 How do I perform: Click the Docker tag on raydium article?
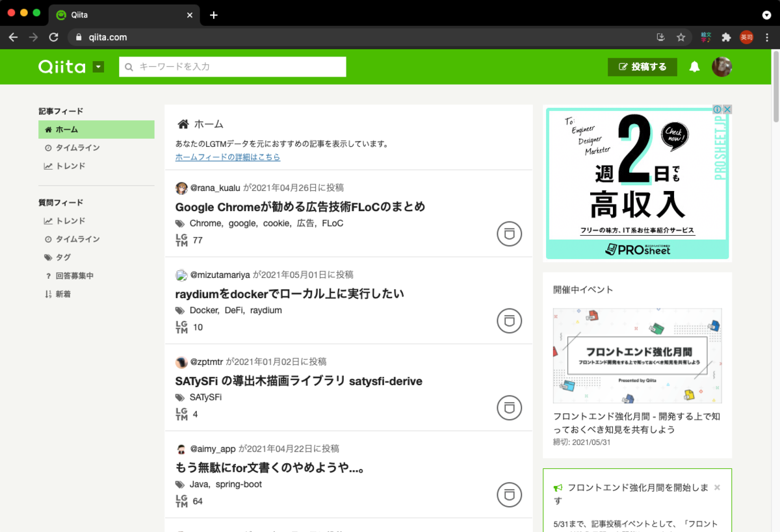click(x=204, y=310)
